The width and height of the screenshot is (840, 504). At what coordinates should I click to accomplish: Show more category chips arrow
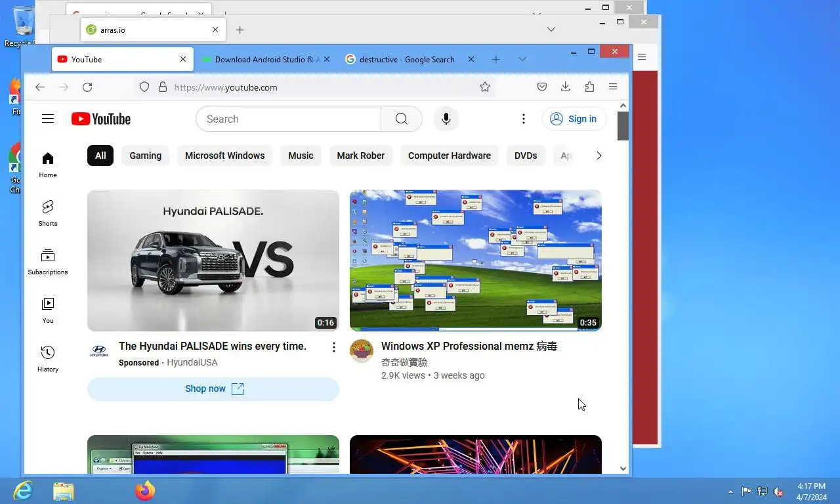tap(598, 156)
